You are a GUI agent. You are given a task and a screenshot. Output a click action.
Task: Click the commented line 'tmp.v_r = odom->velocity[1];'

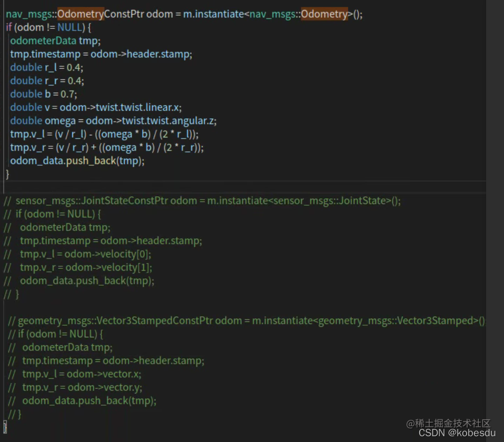point(78,267)
